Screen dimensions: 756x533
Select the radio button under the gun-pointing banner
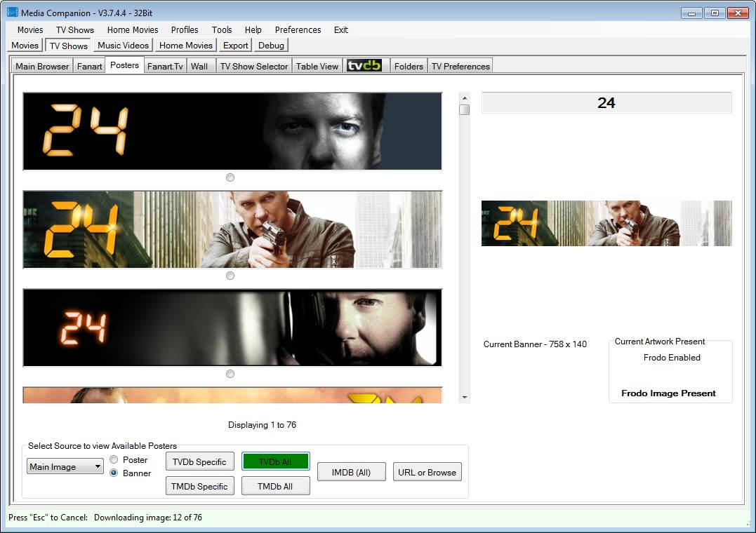pos(230,276)
